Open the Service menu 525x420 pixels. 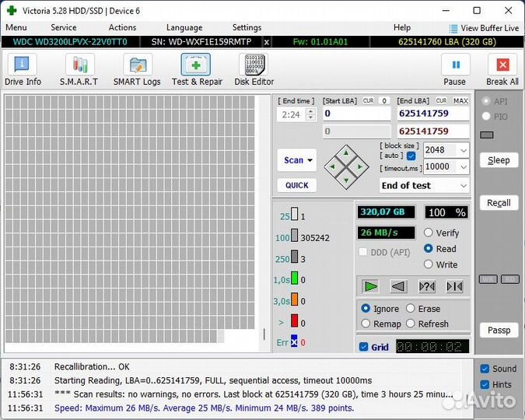(x=64, y=27)
